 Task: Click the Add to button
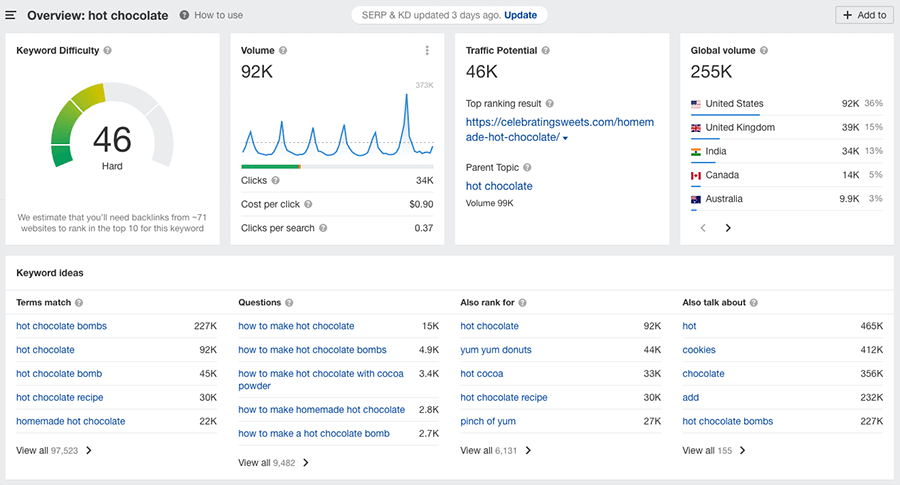(864, 15)
